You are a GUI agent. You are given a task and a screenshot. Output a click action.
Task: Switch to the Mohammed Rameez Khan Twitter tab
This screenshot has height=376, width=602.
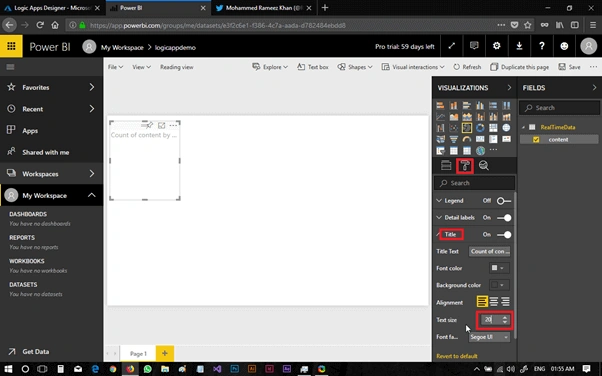tap(263, 8)
